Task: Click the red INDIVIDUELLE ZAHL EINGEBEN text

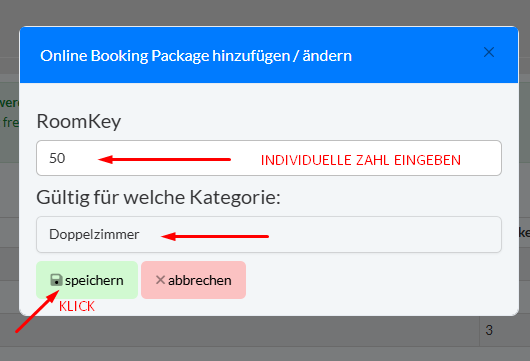Action: click(361, 160)
